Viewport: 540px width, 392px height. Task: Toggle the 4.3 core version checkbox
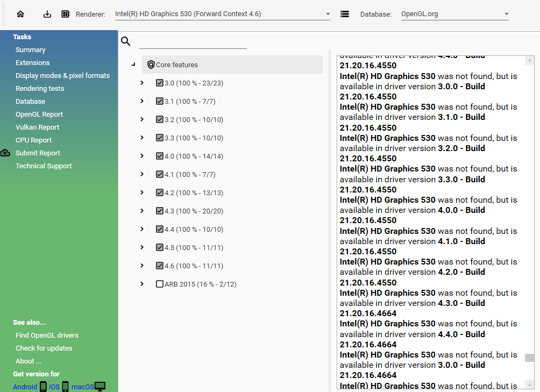pyautogui.click(x=159, y=210)
